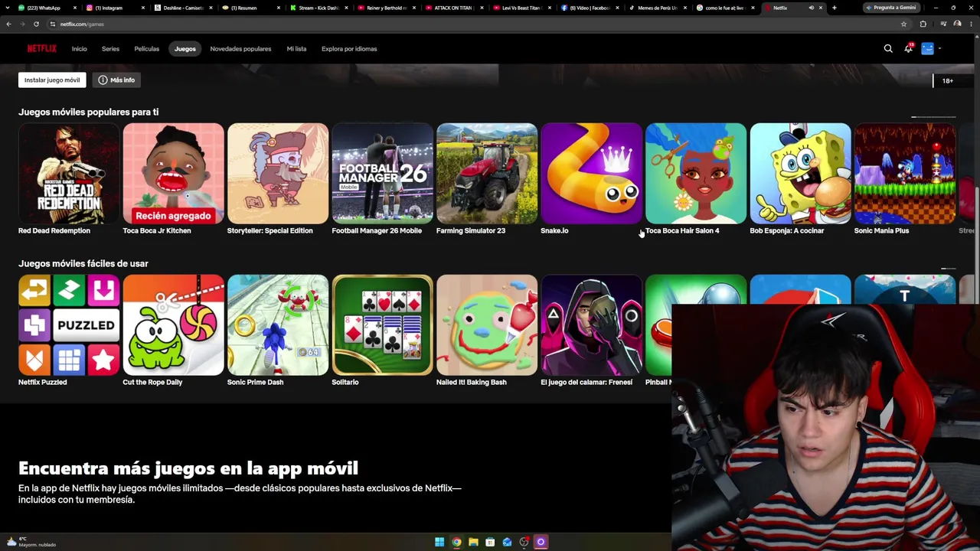980x551 pixels.
Task: Open the OBS Studio taskbar icon
Action: point(524,542)
